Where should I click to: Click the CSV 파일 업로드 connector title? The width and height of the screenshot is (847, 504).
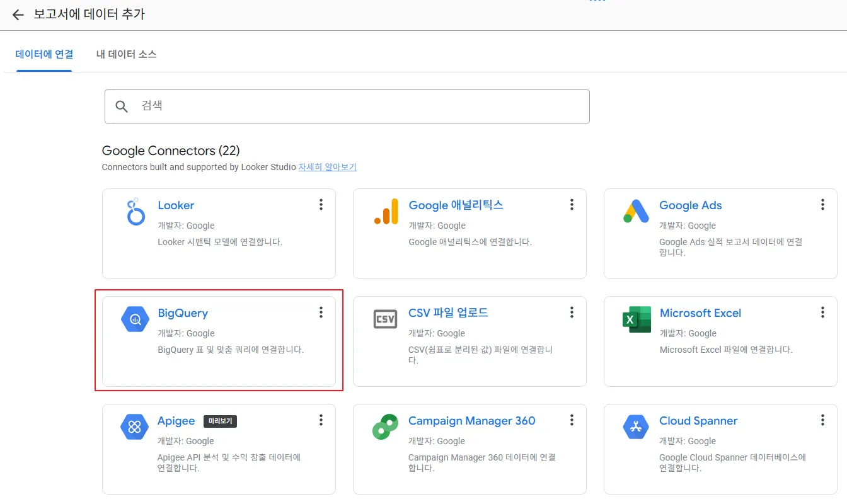(448, 313)
